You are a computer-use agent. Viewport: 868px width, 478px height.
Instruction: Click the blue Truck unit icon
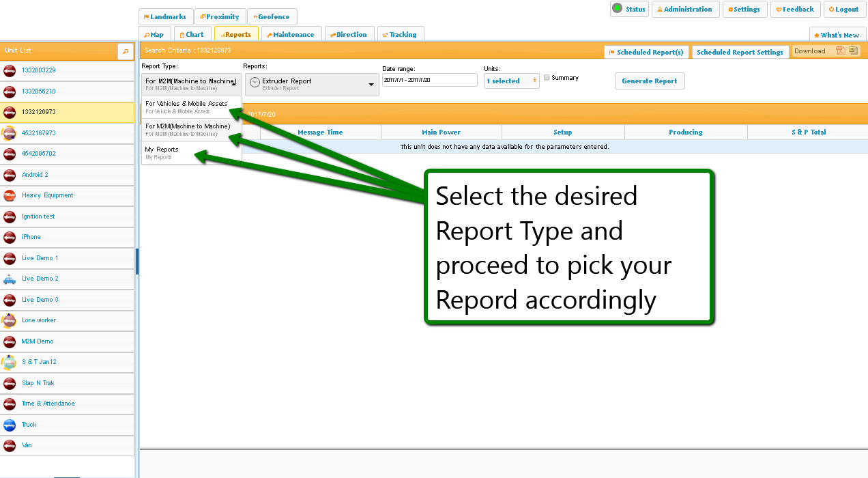tap(10, 425)
